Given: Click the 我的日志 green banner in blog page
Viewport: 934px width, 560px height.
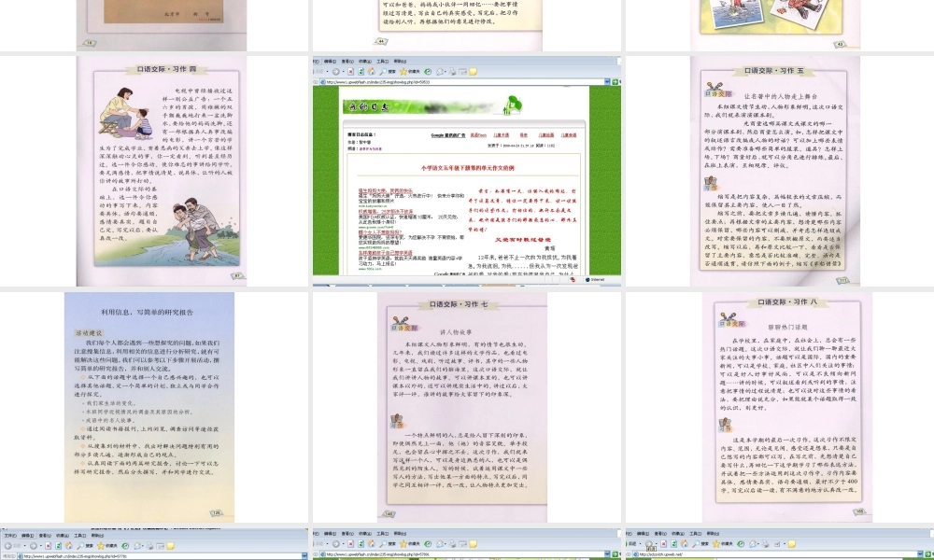Looking at the screenshot, I should pos(432,105).
